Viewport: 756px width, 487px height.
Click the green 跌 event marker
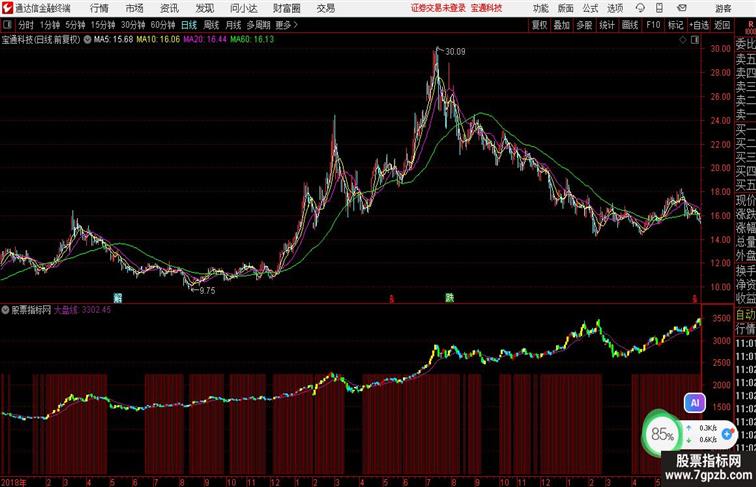point(449,297)
